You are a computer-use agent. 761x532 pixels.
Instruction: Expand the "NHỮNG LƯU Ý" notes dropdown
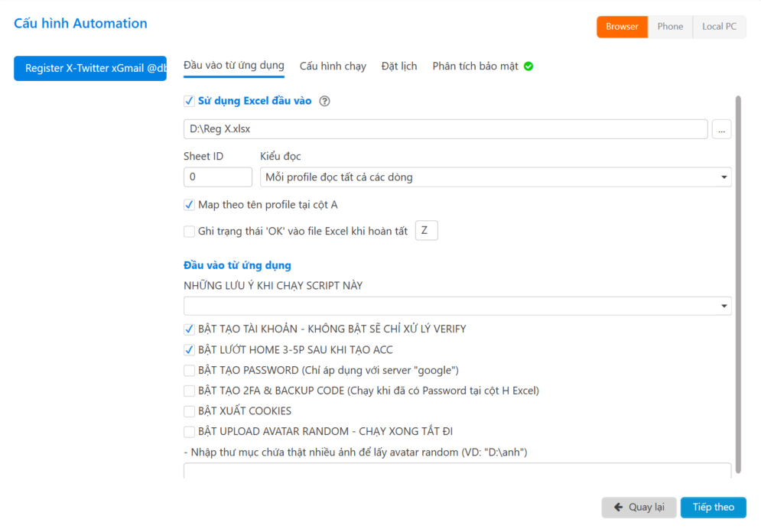click(x=457, y=306)
